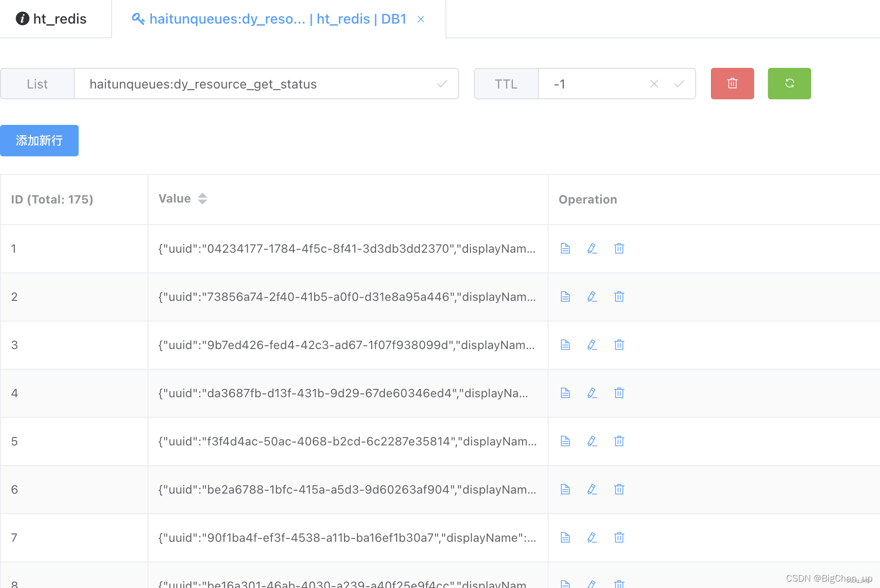
Task: Edit the value in row 6
Action: (592, 489)
